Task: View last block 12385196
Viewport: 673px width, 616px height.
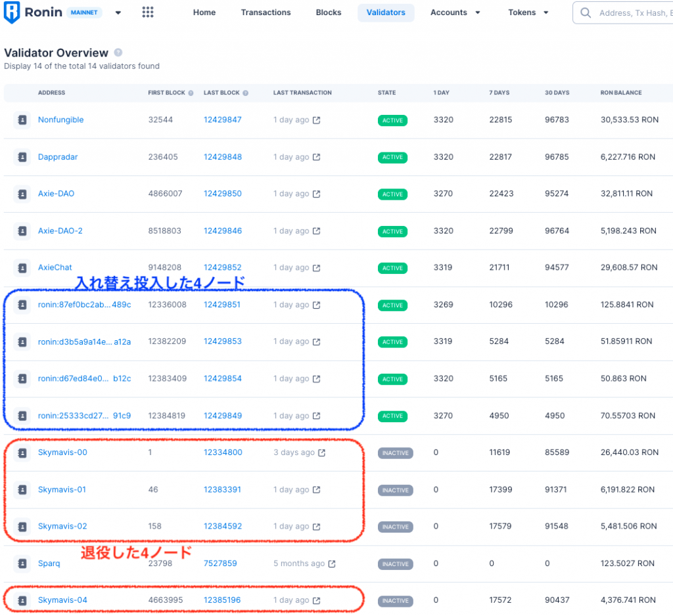Action: click(222, 600)
